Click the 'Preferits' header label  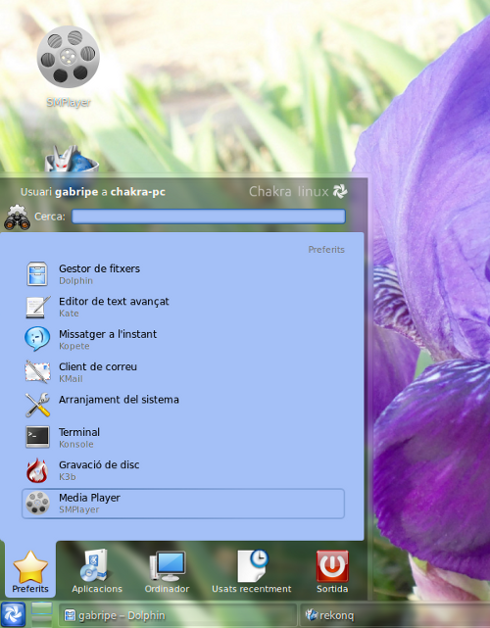[326, 250]
